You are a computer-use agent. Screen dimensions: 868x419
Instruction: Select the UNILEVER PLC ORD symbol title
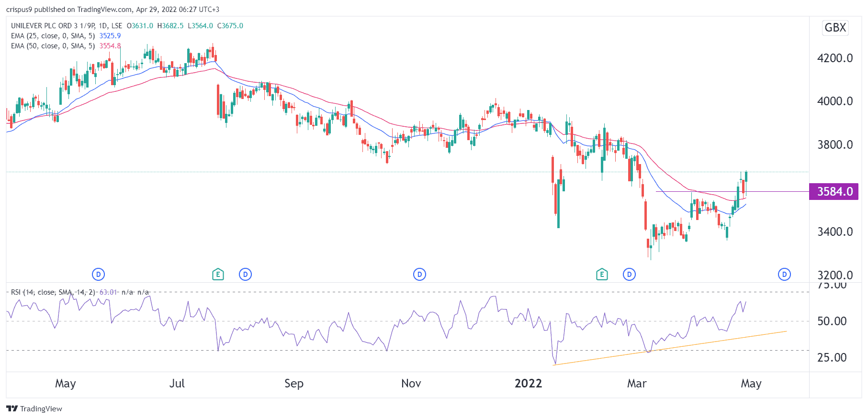click(67, 26)
